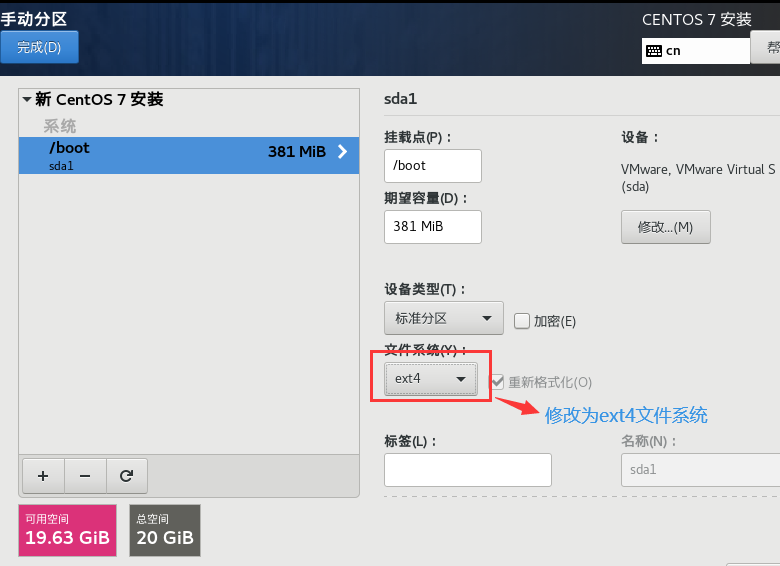Screen dimensions: 780x566
Task: Enable the 加密 encryption checkbox
Action: 521,321
